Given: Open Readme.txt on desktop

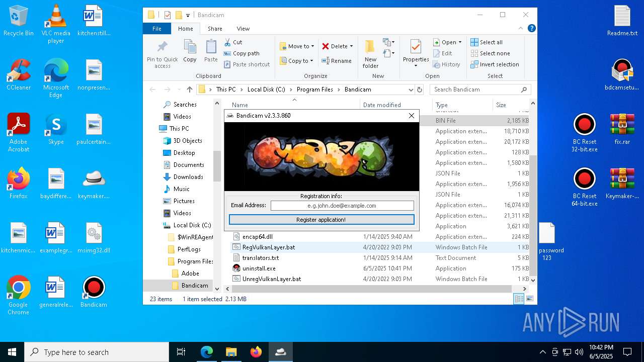Looking at the screenshot, I should [622, 21].
